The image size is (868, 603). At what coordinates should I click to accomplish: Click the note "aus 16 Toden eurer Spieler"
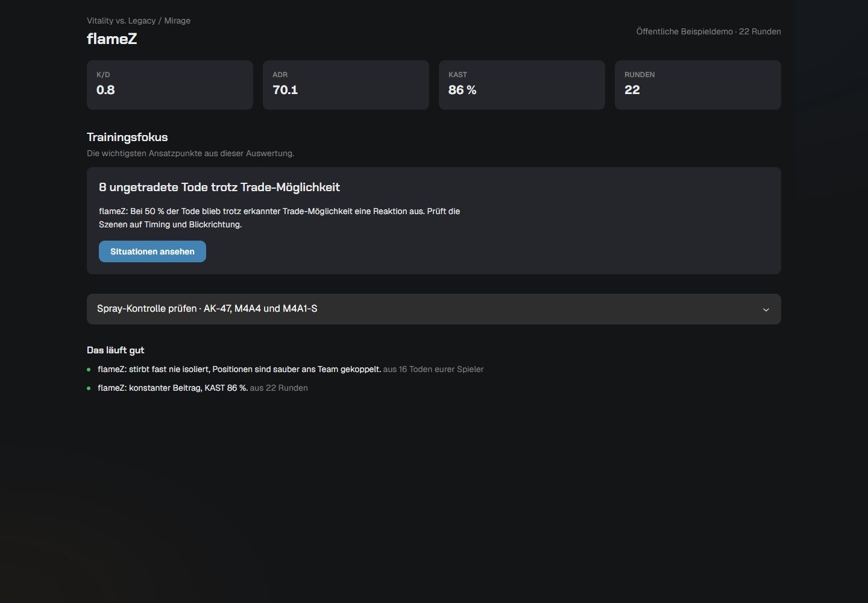(x=433, y=369)
